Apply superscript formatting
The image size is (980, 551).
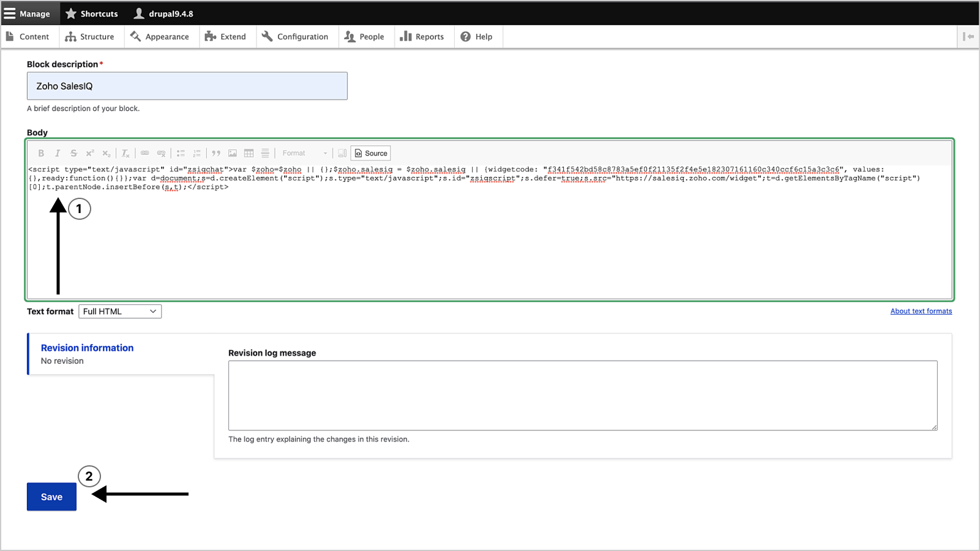tap(90, 153)
